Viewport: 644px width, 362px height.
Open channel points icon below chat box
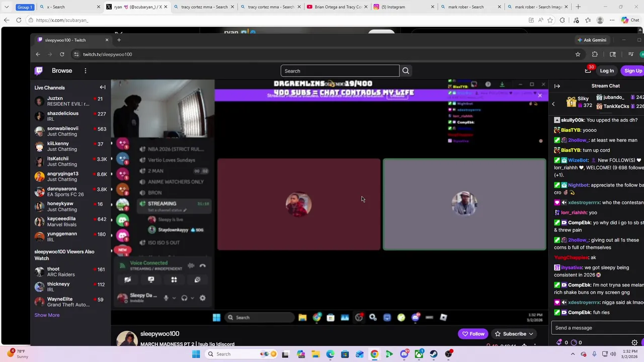pyautogui.click(x=574, y=342)
